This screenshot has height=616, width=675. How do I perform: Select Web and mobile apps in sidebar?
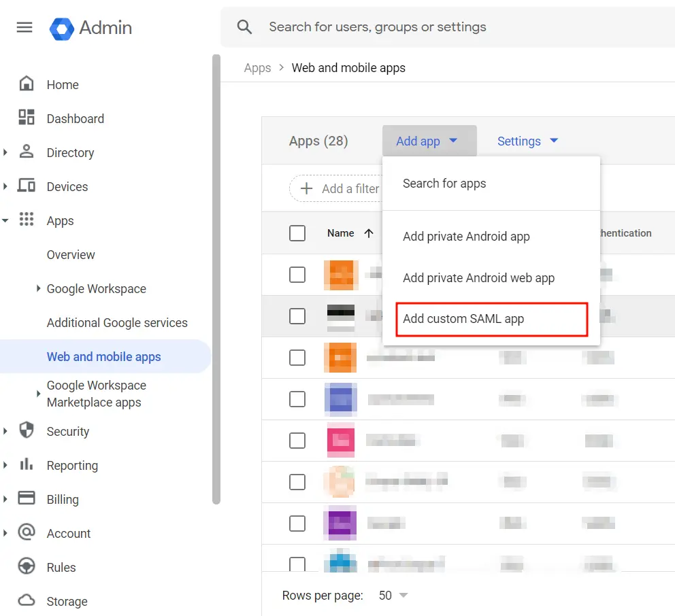click(x=105, y=356)
